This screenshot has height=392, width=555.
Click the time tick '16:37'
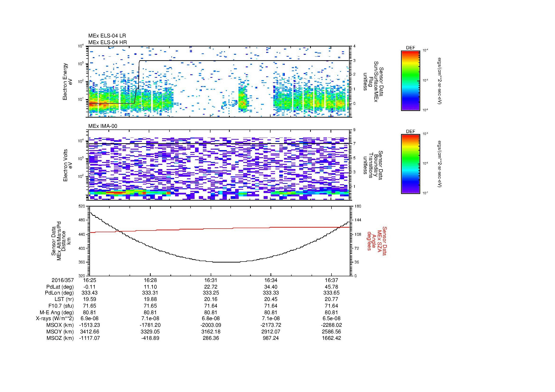[331, 280]
